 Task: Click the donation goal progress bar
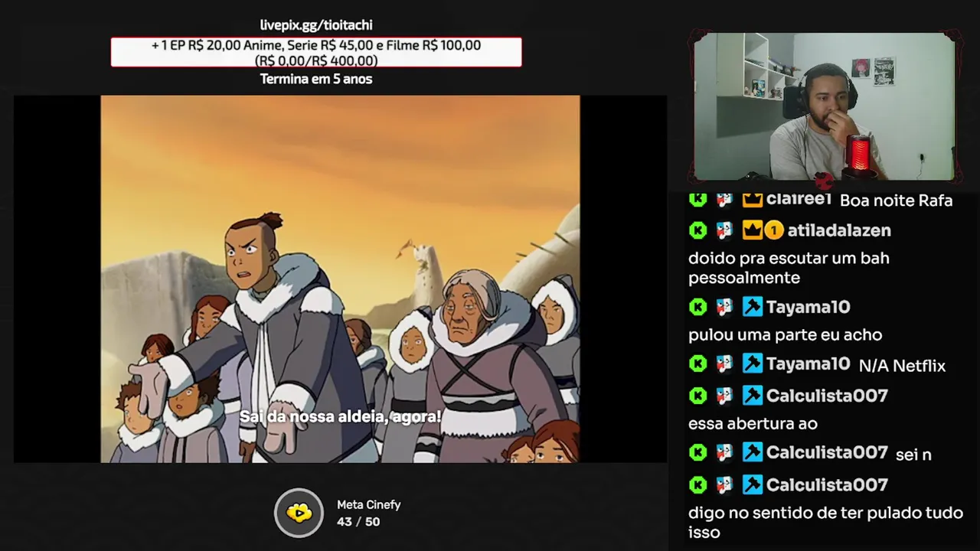point(316,52)
